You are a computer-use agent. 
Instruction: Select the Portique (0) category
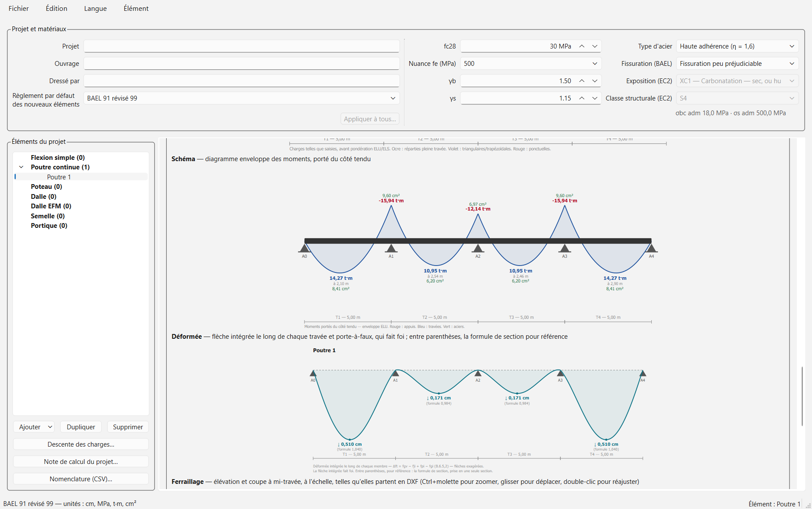[x=49, y=226]
